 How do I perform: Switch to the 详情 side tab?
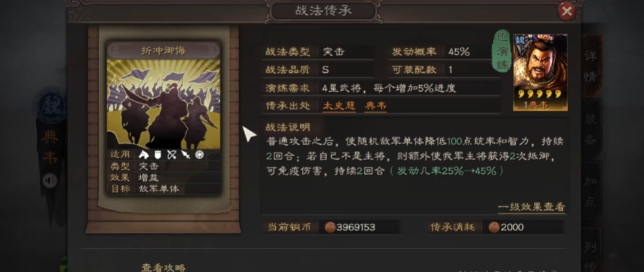click(x=592, y=66)
